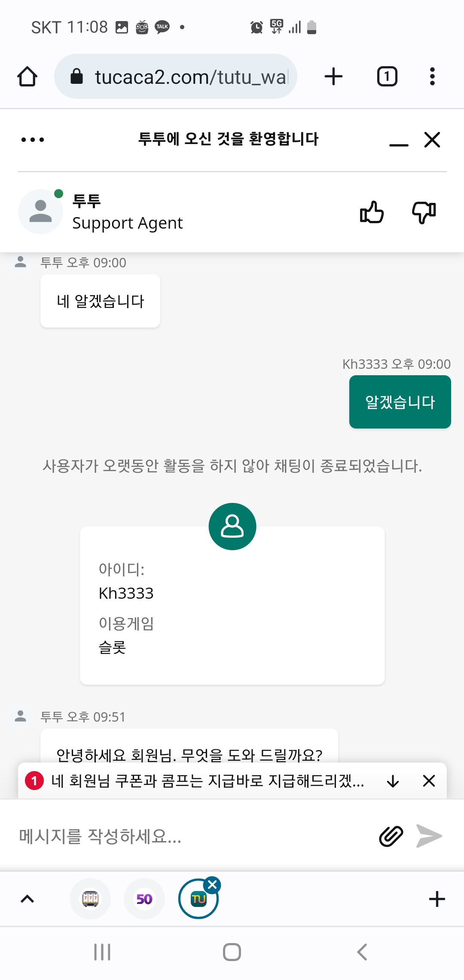Screen dimensions: 464x980
Task: Open the slot machine shortcut icon
Action: 90,899
